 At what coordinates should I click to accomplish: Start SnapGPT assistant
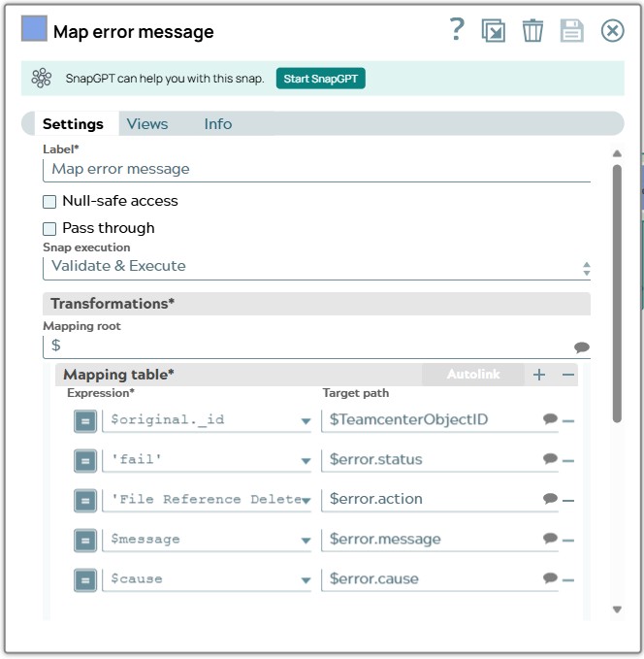point(320,79)
